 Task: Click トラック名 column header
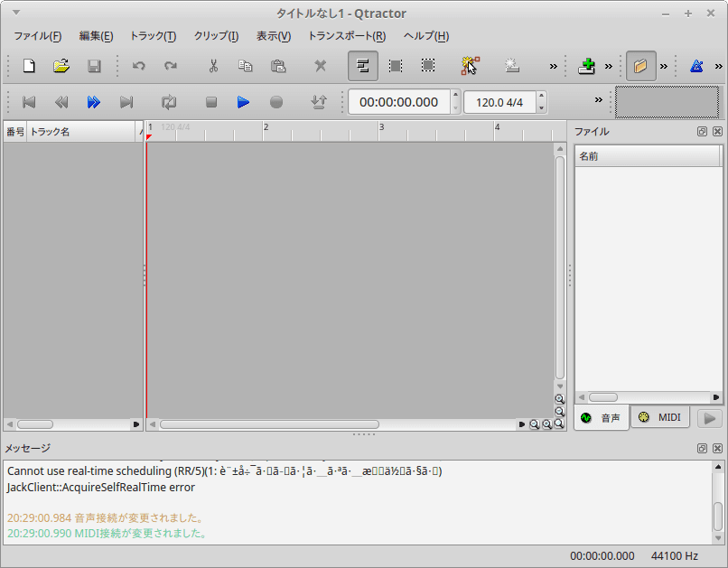[x=81, y=132]
